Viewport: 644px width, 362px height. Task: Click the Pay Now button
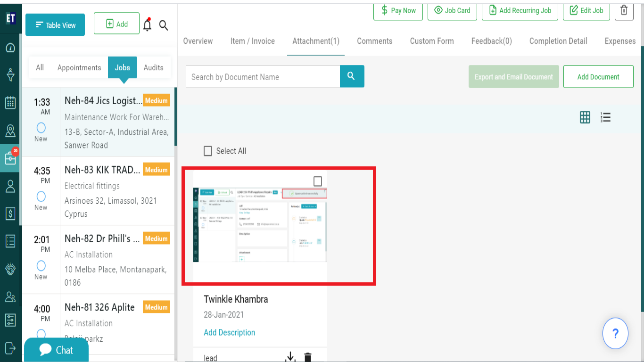click(x=398, y=10)
